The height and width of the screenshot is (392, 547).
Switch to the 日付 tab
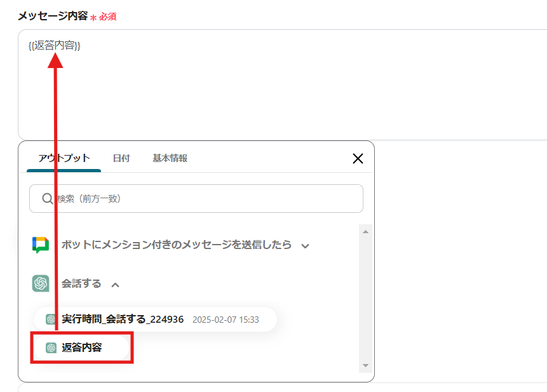click(x=121, y=158)
